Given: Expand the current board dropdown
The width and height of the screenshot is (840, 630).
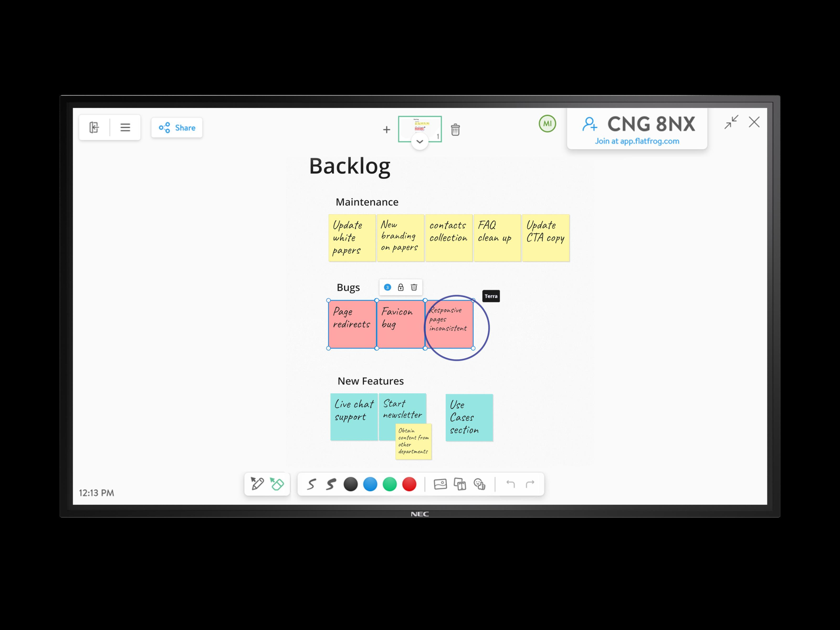Looking at the screenshot, I should [x=419, y=142].
